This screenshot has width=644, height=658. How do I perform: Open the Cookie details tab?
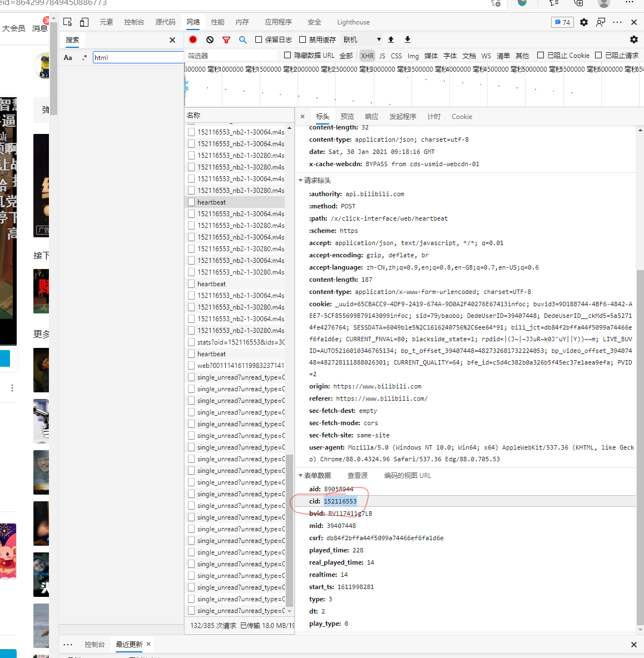click(x=462, y=117)
